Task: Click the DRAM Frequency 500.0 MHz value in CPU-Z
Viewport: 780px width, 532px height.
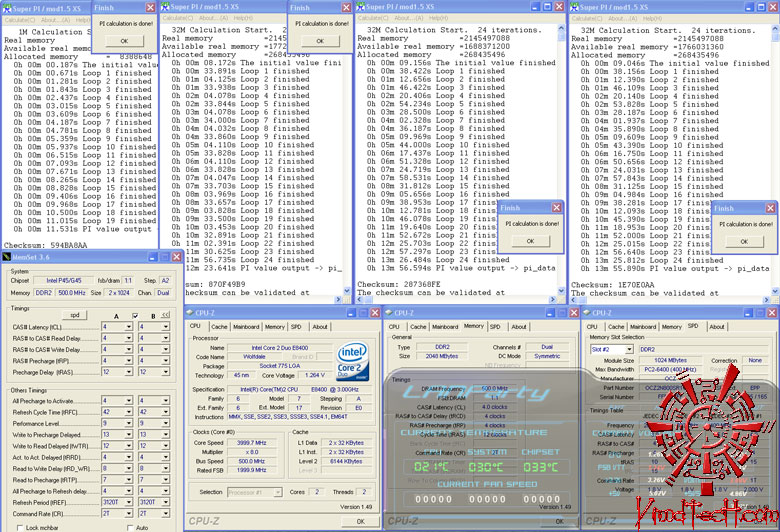Action: [494, 388]
